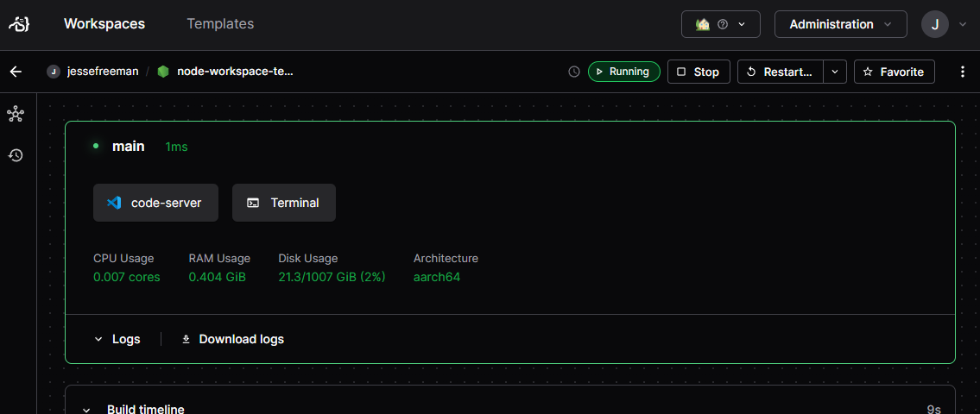
Task: Click the 1ms latency indicator
Action: pos(176,147)
